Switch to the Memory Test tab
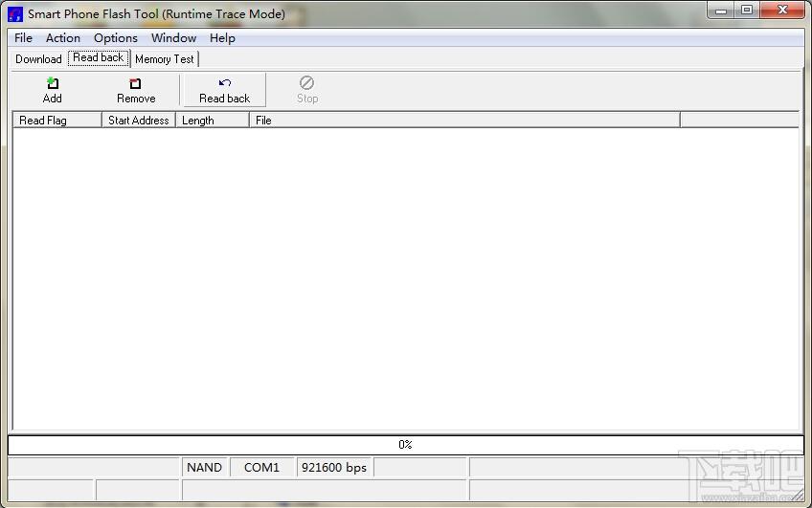812x508 pixels. (164, 59)
